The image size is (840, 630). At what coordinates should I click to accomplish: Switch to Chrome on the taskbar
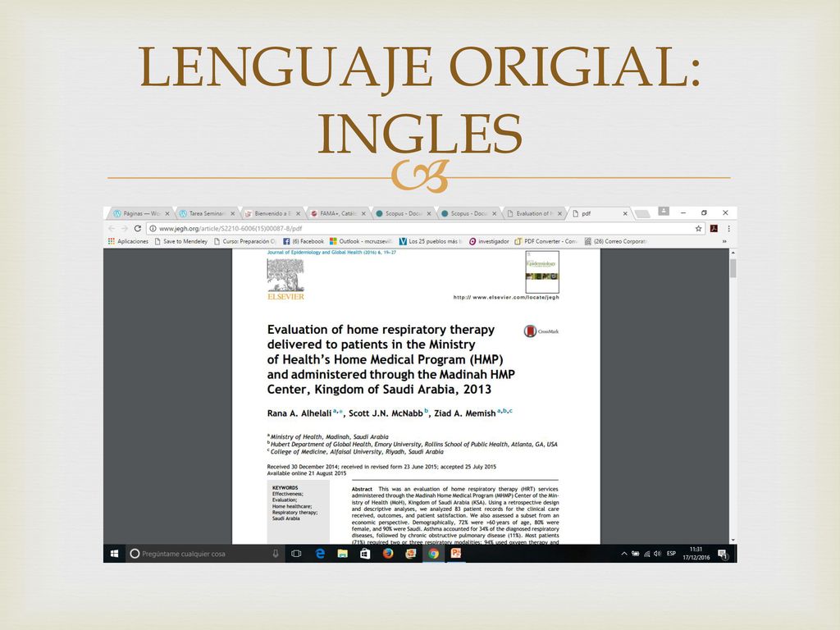[433, 554]
